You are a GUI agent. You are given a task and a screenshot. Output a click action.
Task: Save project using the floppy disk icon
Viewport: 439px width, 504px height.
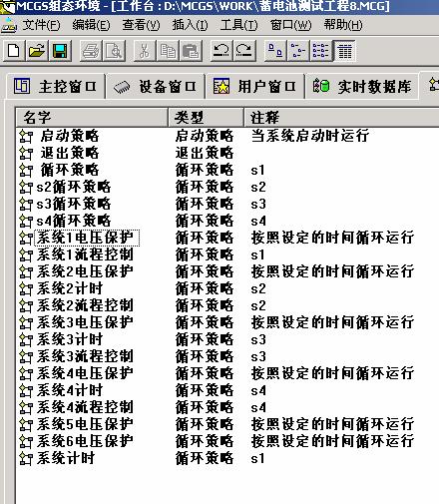point(60,51)
